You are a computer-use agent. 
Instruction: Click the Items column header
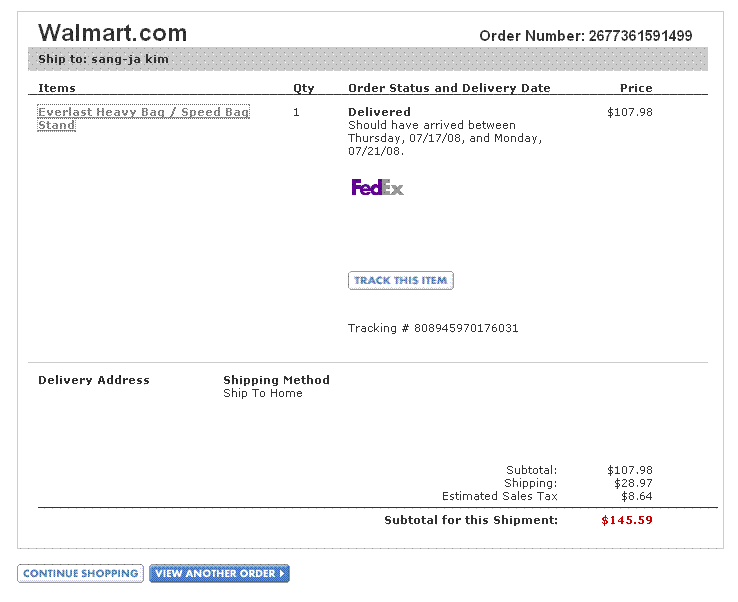(57, 88)
